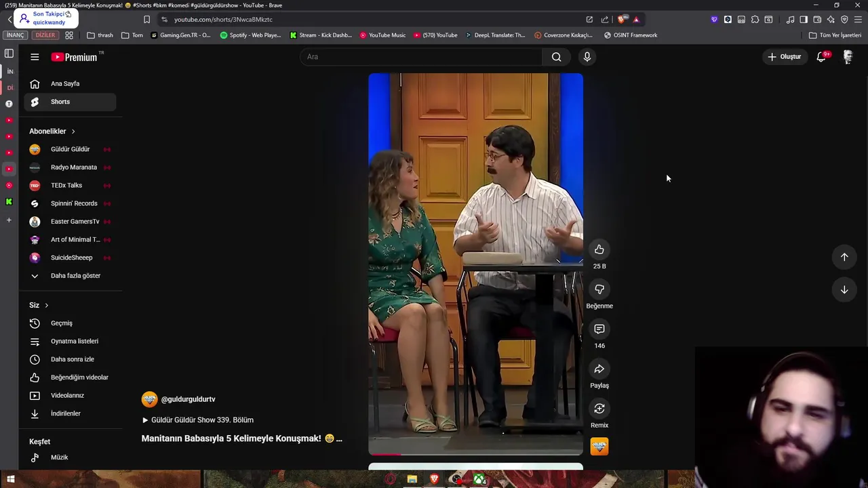Open Radyo Maranata subscription channel

70,167
